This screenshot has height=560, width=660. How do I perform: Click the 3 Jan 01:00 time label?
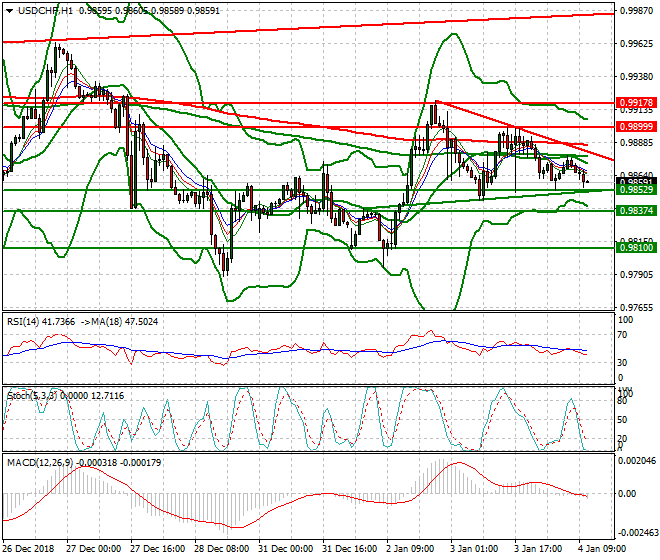(x=474, y=549)
